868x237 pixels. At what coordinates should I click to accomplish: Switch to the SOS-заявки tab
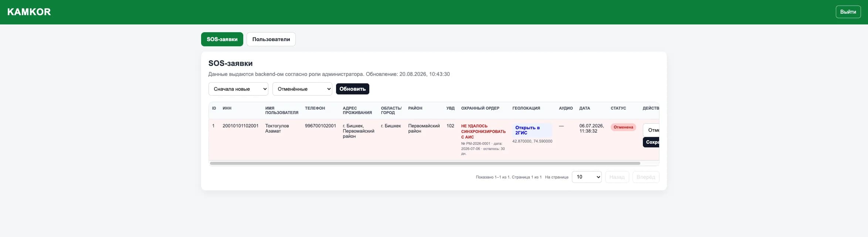coord(222,39)
